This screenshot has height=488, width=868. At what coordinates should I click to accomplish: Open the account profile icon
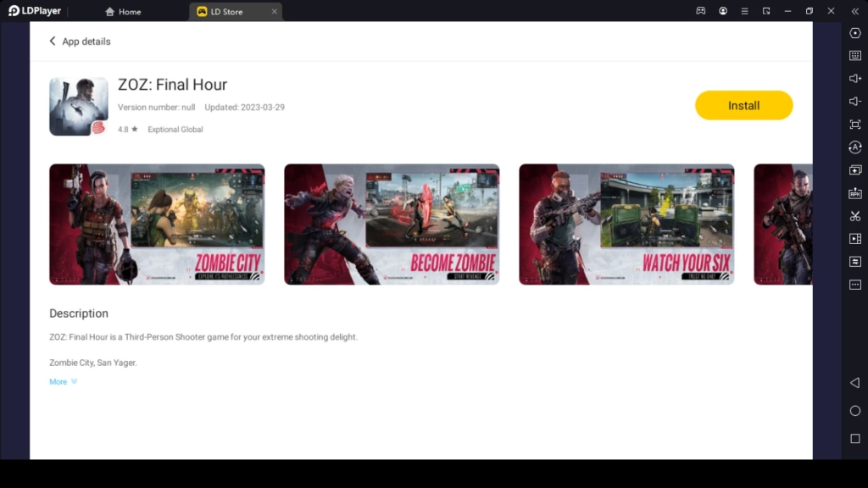723,11
